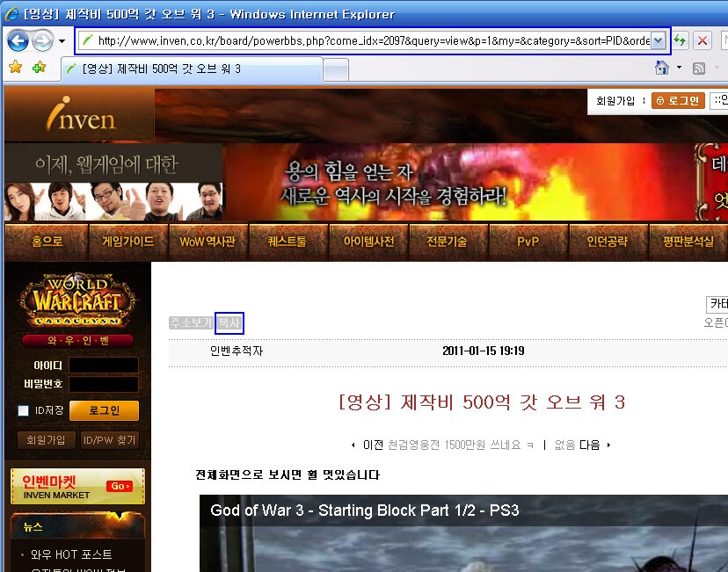Open 인던공략 navigation menu
The image size is (728, 572).
608,242
